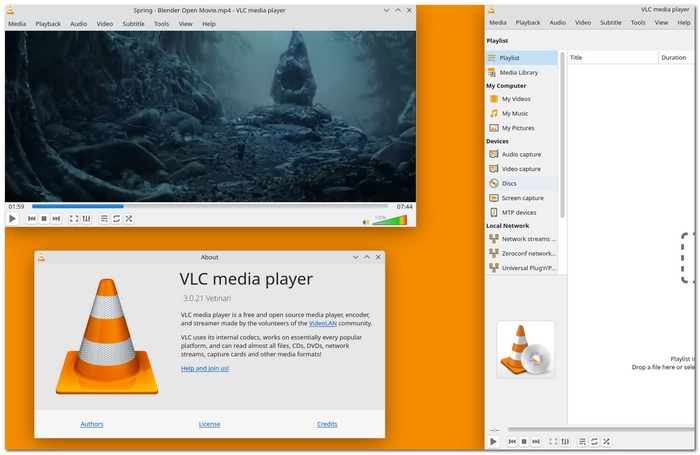Open Video menu in Spring video window
Image resolution: width=700 pixels, height=455 pixels.
(105, 24)
